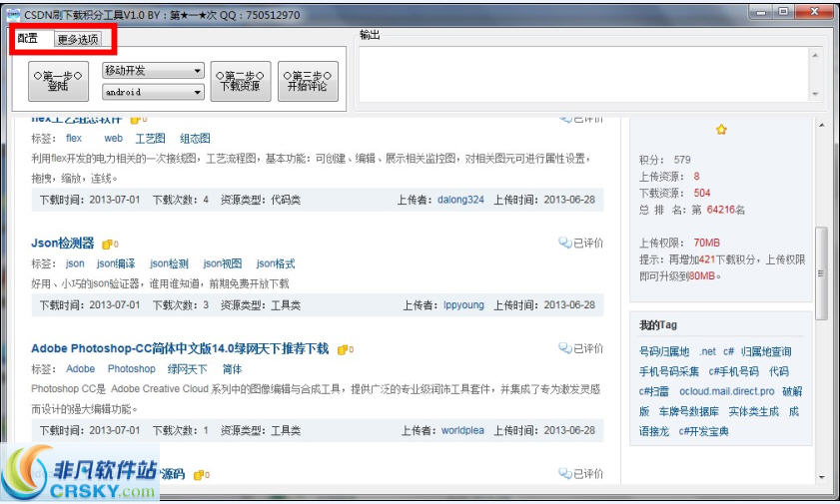Screen dimensions: 840x504
Task: Click the c#手机号码 tag
Action: [x=734, y=371]
